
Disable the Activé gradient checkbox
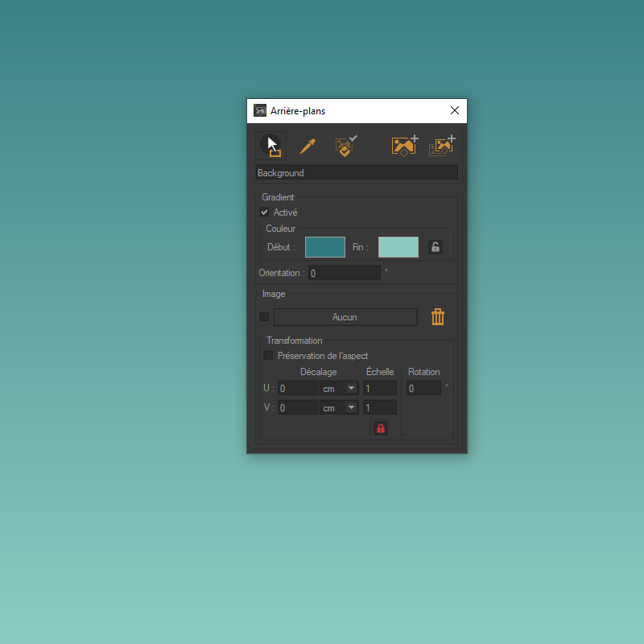click(x=264, y=212)
